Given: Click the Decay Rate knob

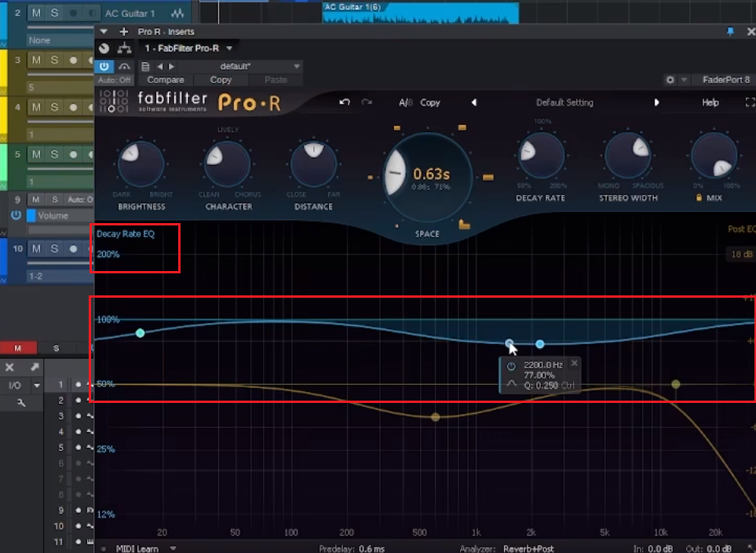Looking at the screenshot, I should click(542, 156).
